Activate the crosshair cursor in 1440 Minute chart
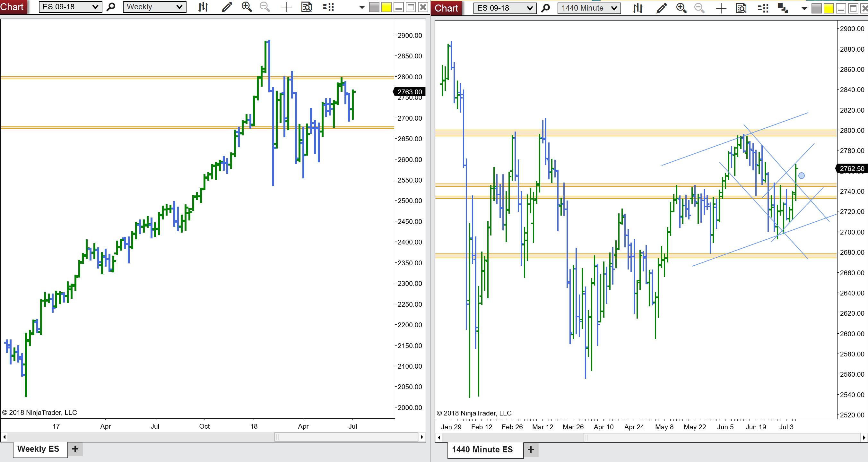The image size is (868, 462). pyautogui.click(x=721, y=8)
